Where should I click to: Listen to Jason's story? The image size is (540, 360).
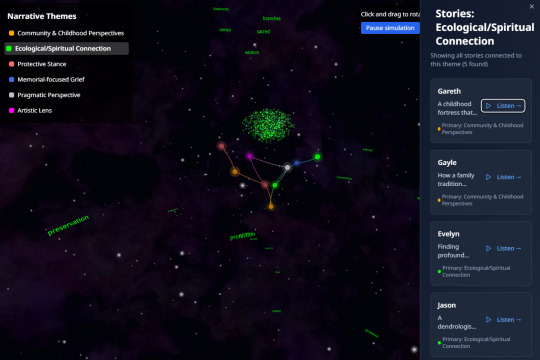point(503,320)
